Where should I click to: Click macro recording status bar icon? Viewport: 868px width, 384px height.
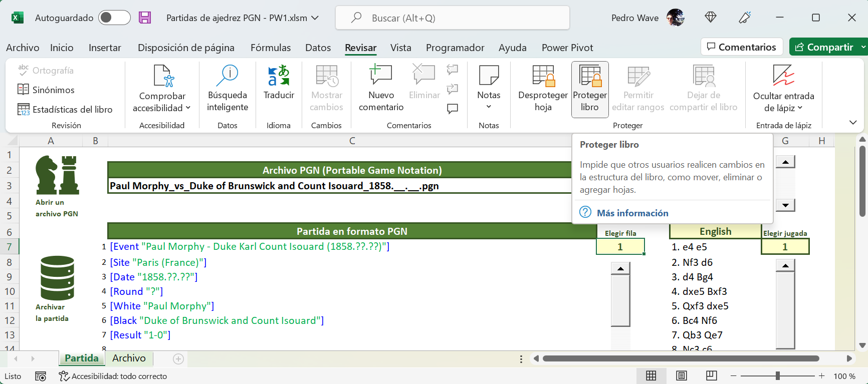pyautogui.click(x=41, y=376)
